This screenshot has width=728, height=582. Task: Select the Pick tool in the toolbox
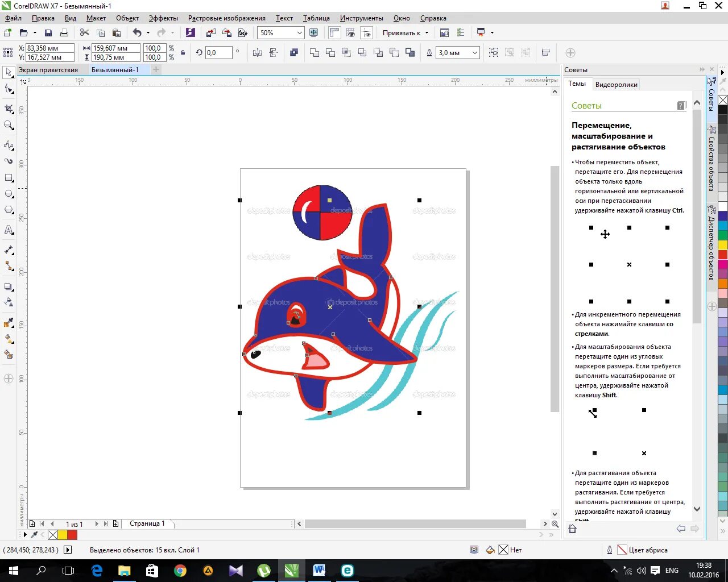[x=9, y=72]
